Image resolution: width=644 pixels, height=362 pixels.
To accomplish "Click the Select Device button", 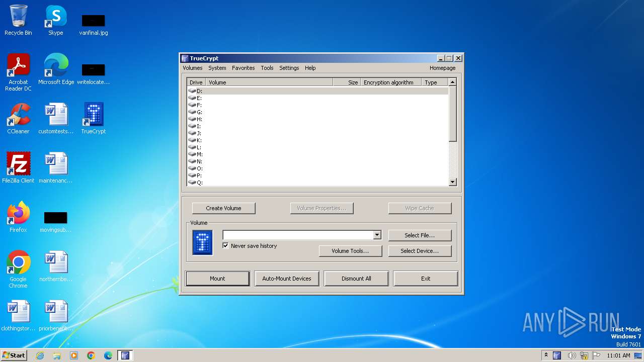I will coord(420,251).
